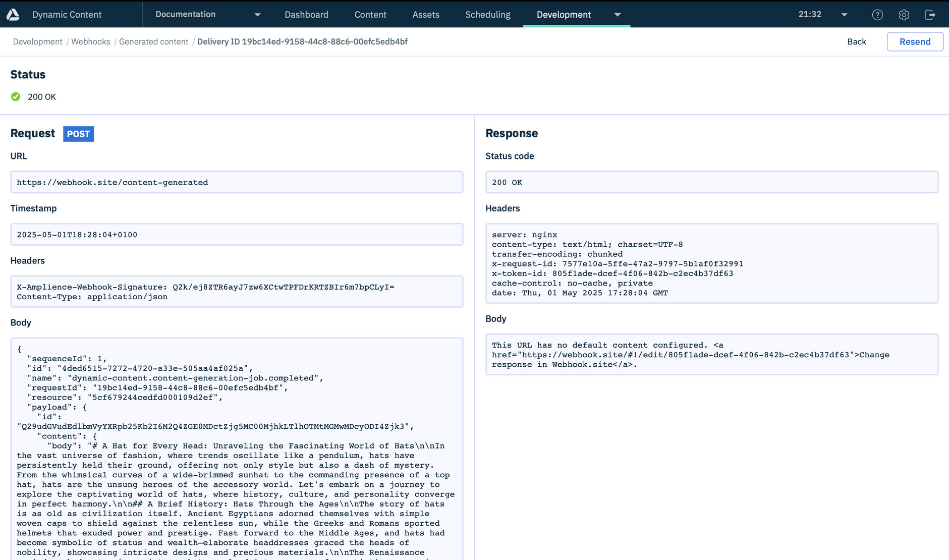Click the POST method badge
Screen dimensions: 949x560
(x=78, y=134)
